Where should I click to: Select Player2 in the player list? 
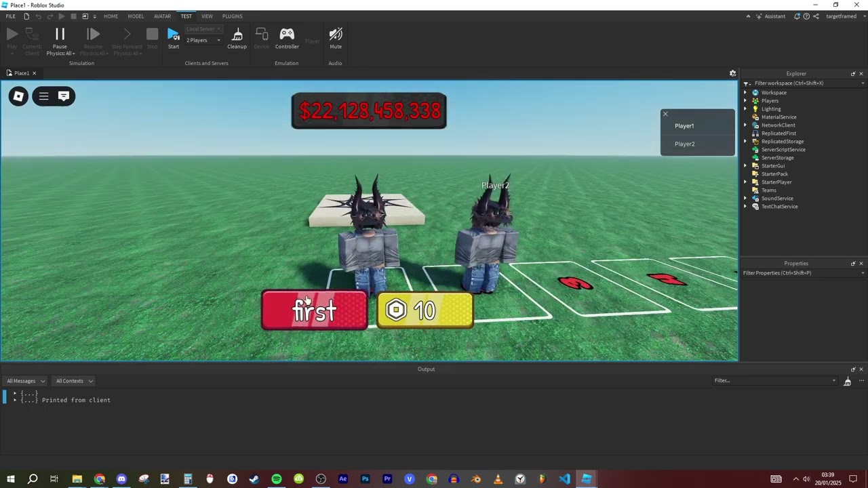click(684, 144)
